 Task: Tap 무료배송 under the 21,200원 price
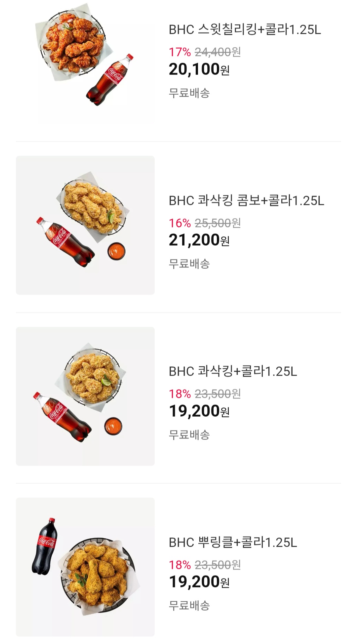coord(189,264)
